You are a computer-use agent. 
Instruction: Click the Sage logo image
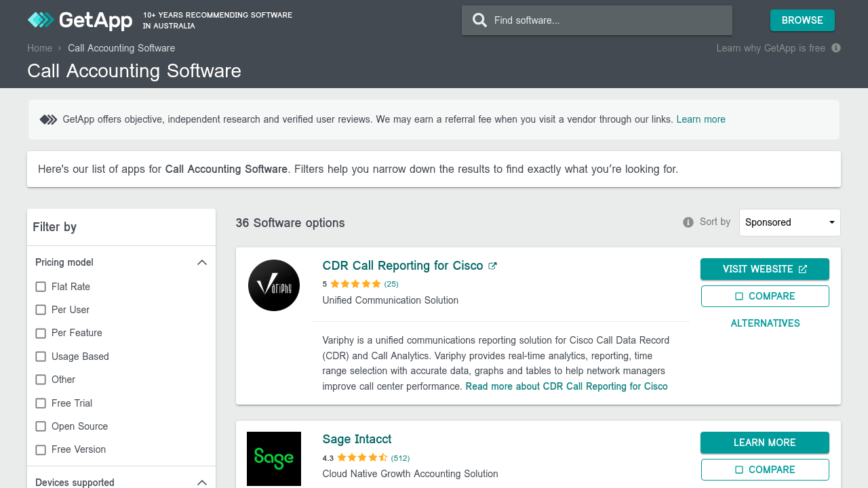click(x=274, y=459)
